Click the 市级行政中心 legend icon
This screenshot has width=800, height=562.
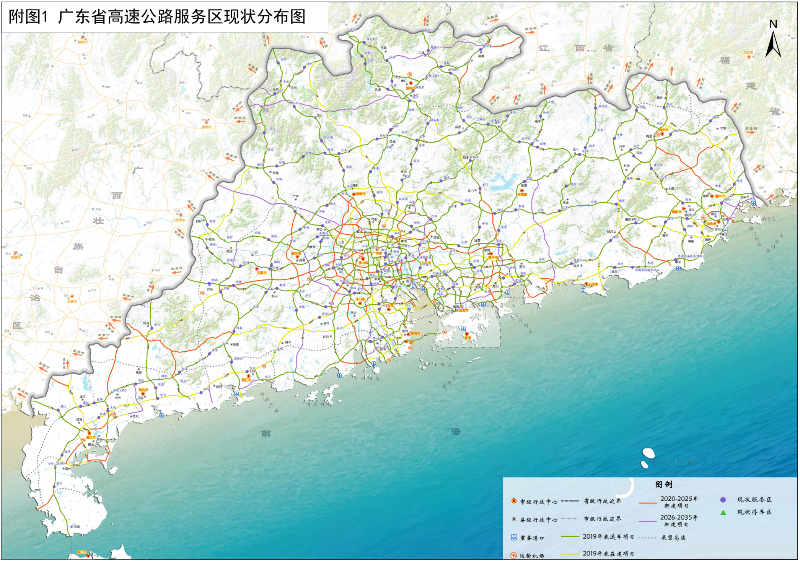[x=512, y=500]
